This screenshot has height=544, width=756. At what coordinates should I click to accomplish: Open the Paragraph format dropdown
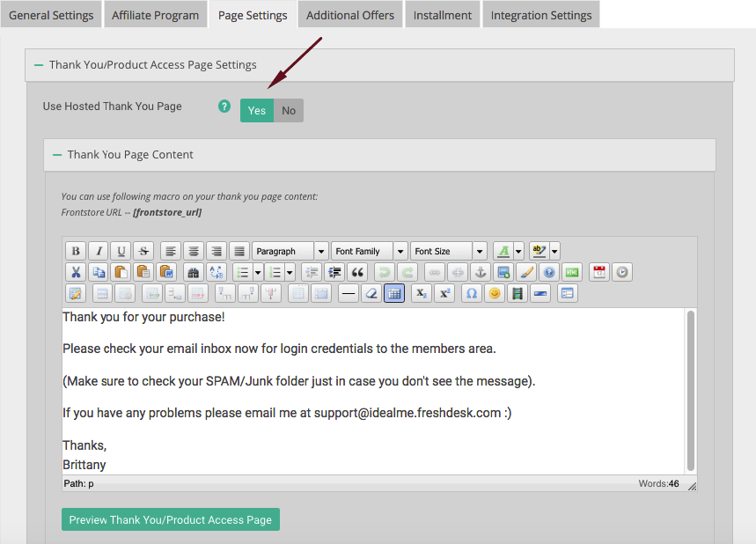coord(290,251)
